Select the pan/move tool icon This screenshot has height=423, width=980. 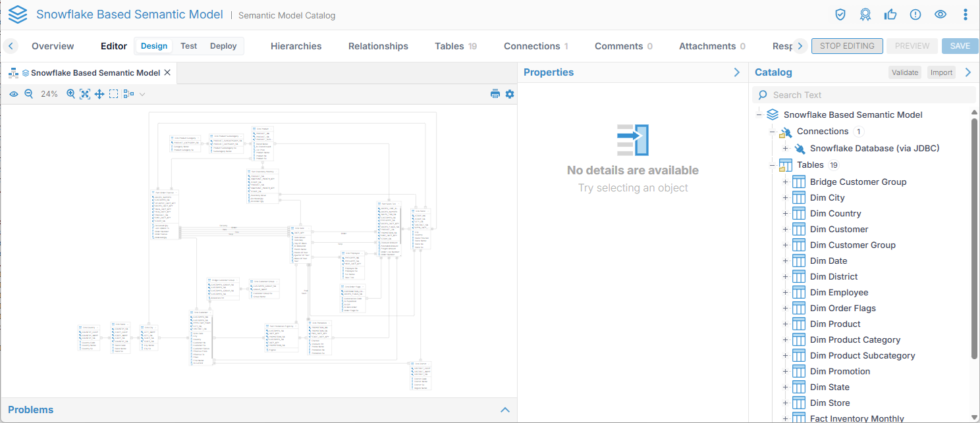[99, 94]
